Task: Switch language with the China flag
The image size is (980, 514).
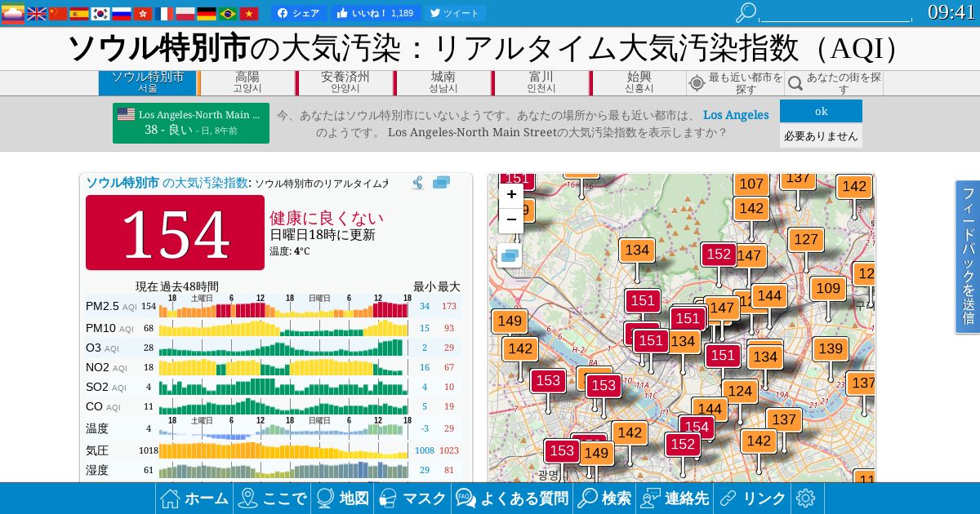Action: coord(58,13)
